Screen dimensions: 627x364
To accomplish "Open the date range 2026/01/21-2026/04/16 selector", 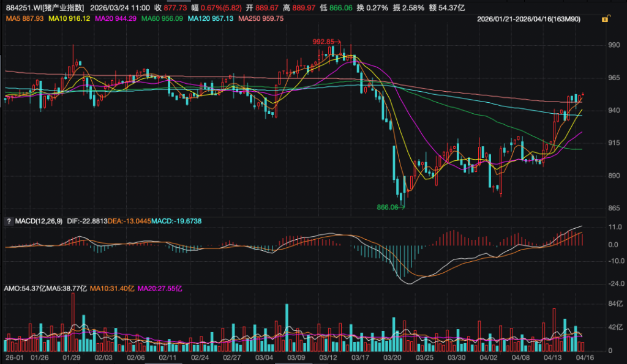I will pos(538,20).
